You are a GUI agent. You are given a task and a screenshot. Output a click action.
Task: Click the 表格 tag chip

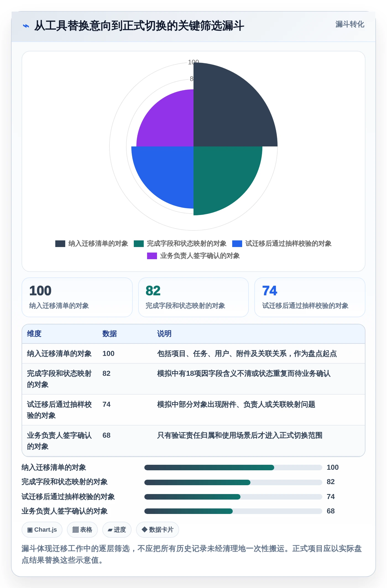82,530
